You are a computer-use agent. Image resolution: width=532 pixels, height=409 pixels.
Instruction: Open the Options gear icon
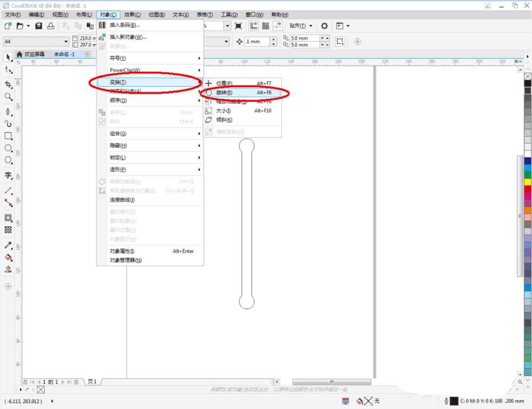324,26
